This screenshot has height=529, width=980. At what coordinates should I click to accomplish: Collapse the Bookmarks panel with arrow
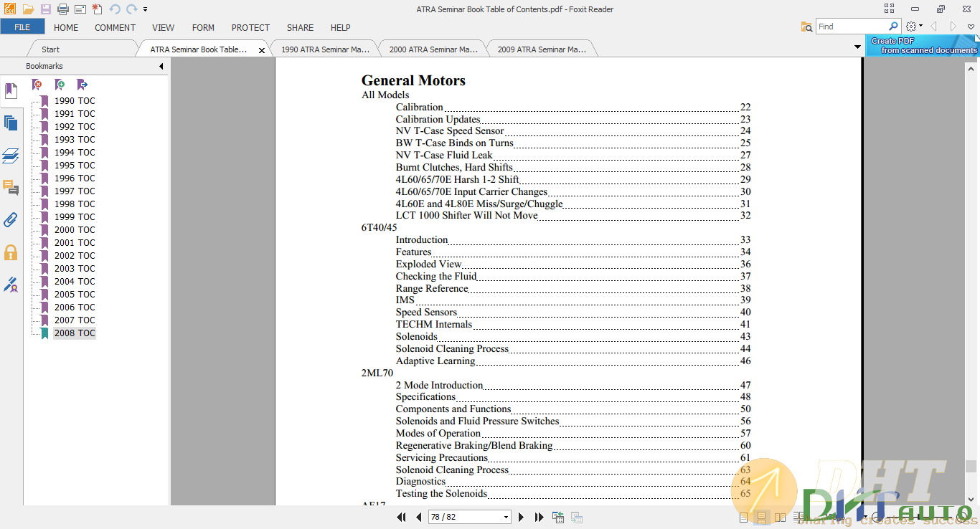(161, 66)
